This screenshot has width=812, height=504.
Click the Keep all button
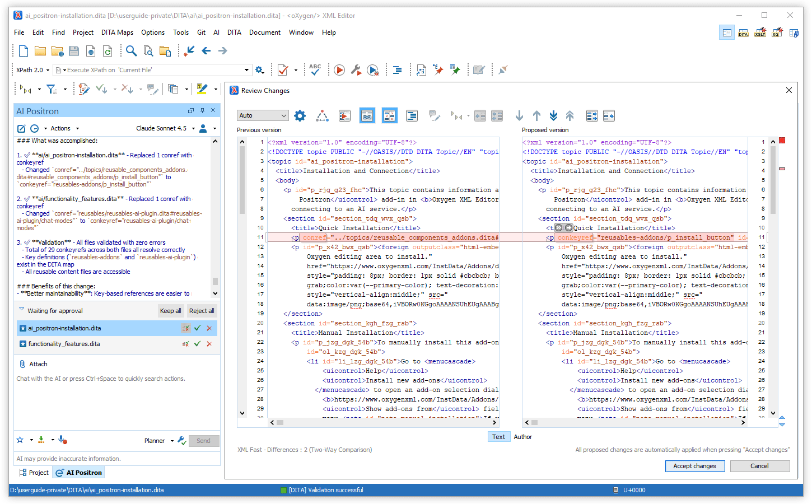coord(170,311)
